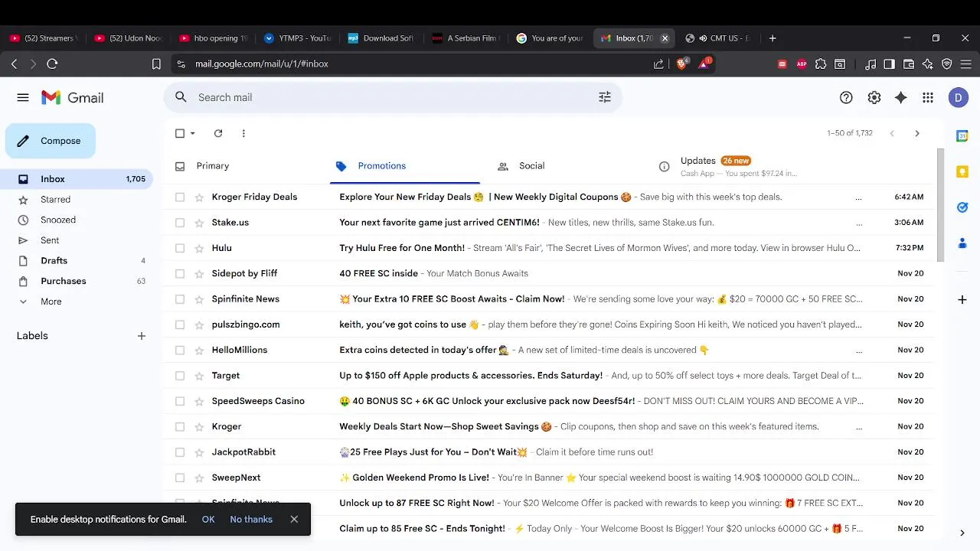This screenshot has width=980, height=551.
Task: Open Google Tasks in side panel
Action: coord(962,207)
